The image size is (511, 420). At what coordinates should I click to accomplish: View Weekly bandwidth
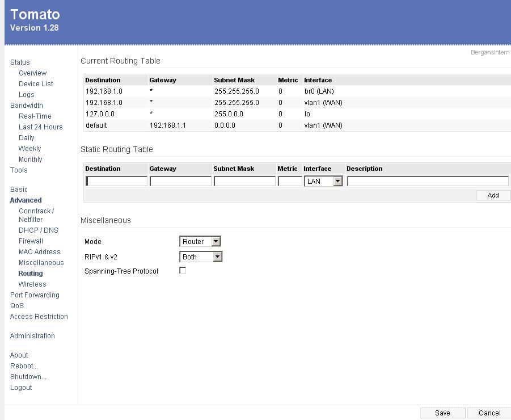pos(29,148)
